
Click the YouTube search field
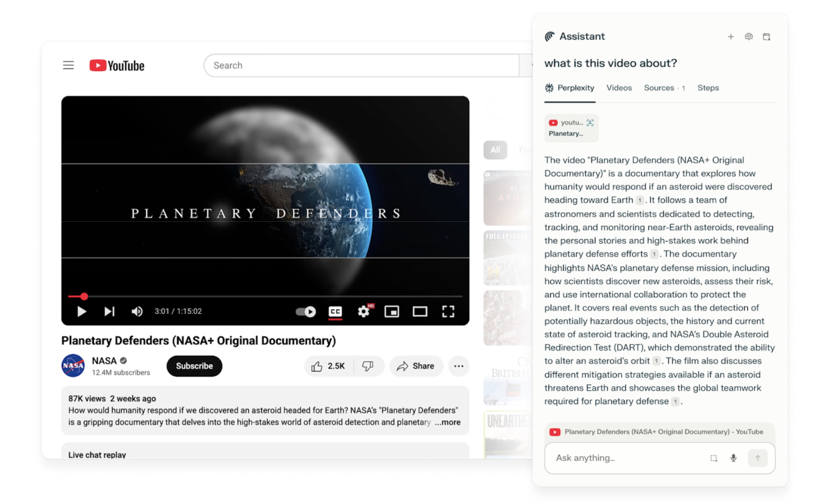pyautogui.click(x=361, y=65)
